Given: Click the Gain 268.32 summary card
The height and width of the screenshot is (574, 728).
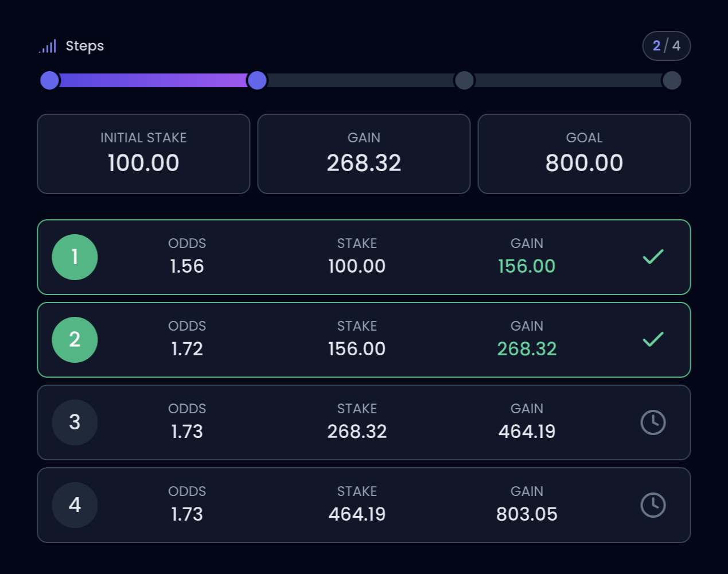Looking at the screenshot, I should 364,154.
